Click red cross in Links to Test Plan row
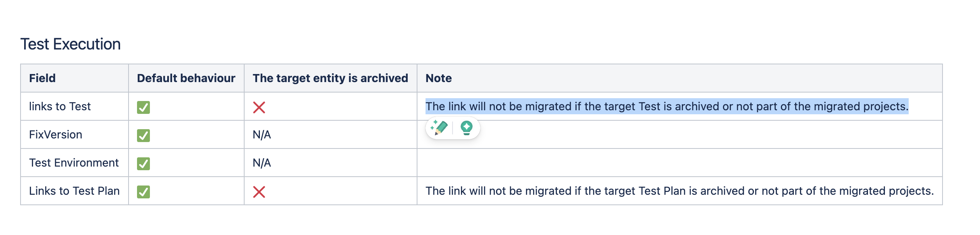Screen dimensions: 980x235 pos(259,192)
